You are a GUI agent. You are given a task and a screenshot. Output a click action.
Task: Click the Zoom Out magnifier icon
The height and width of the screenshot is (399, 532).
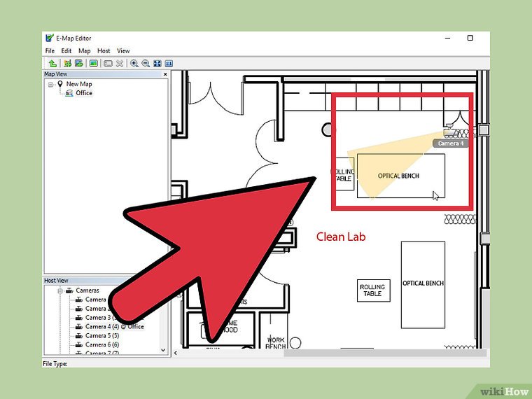pos(146,63)
